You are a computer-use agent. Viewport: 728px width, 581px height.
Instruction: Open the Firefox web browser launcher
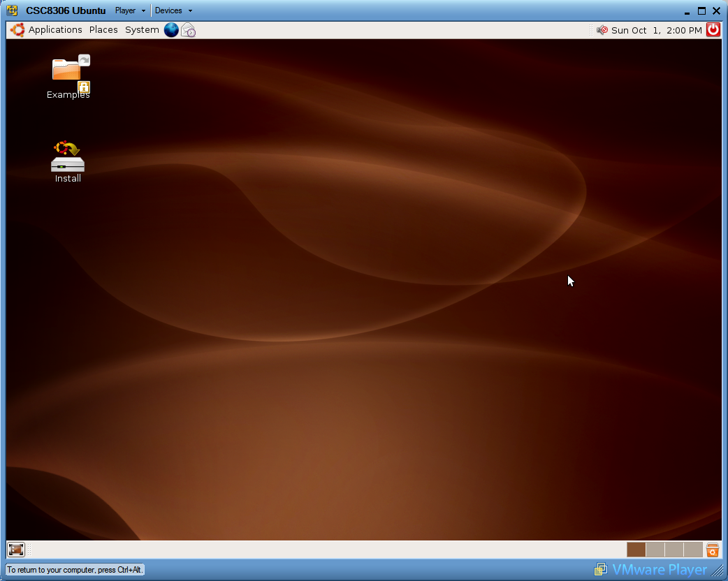[x=171, y=30]
